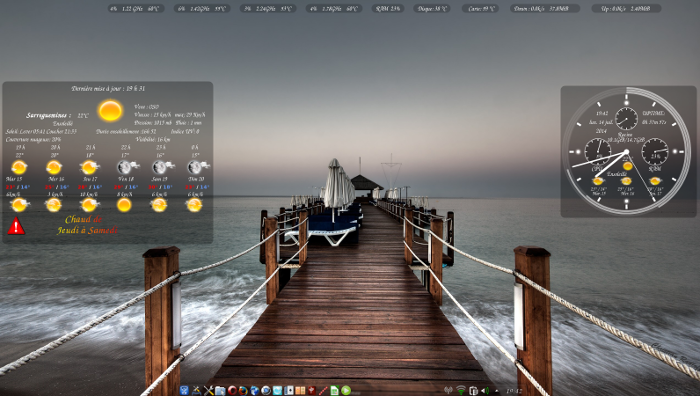Open the clipboard manager tray icon

[x=473, y=391]
